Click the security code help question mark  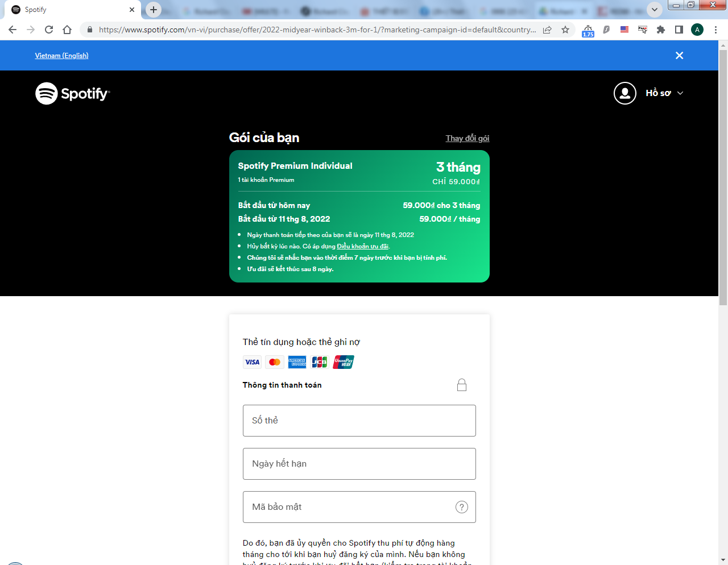[x=462, y=507]
